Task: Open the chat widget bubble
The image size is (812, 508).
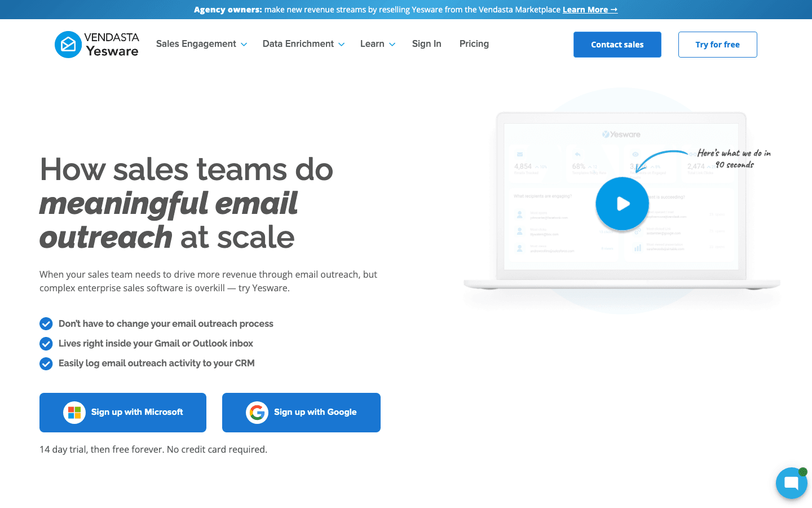Action: click(791, 483)
